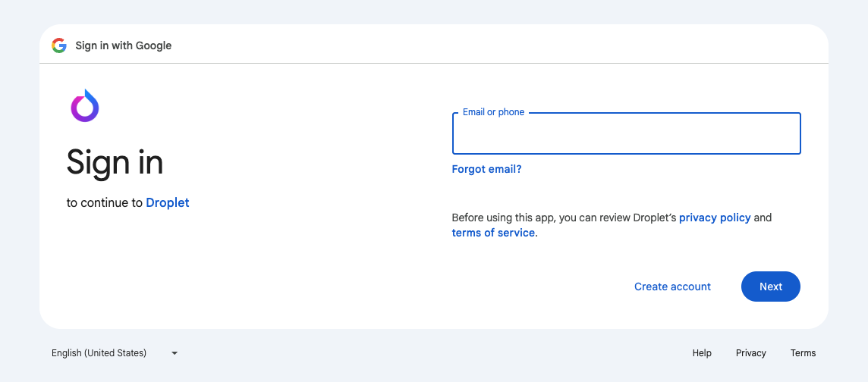868x382 pixels.
Task: Click the Google G logo
Action: [x=59, y=45]
